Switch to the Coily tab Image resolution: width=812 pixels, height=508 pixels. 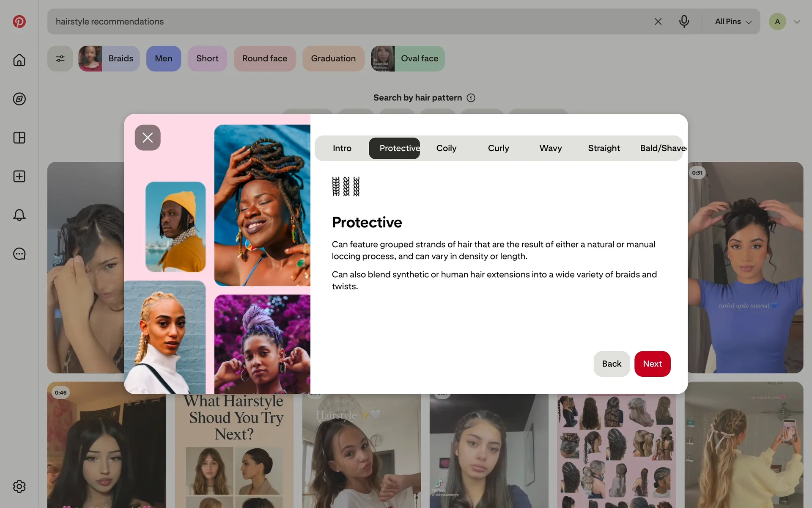coord(446,148)
